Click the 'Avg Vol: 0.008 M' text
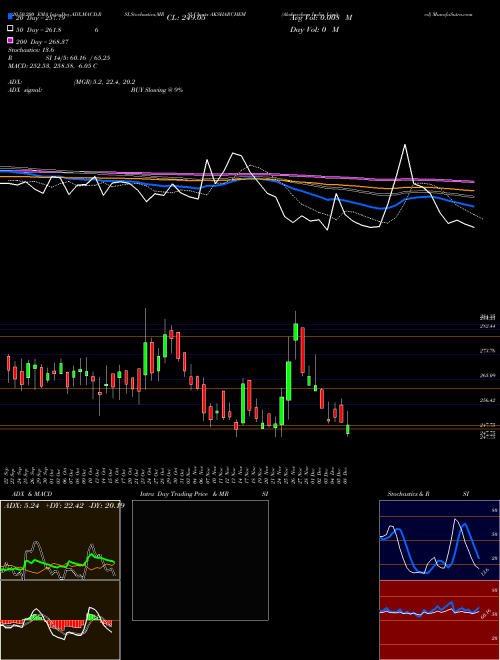 point(321,18)
